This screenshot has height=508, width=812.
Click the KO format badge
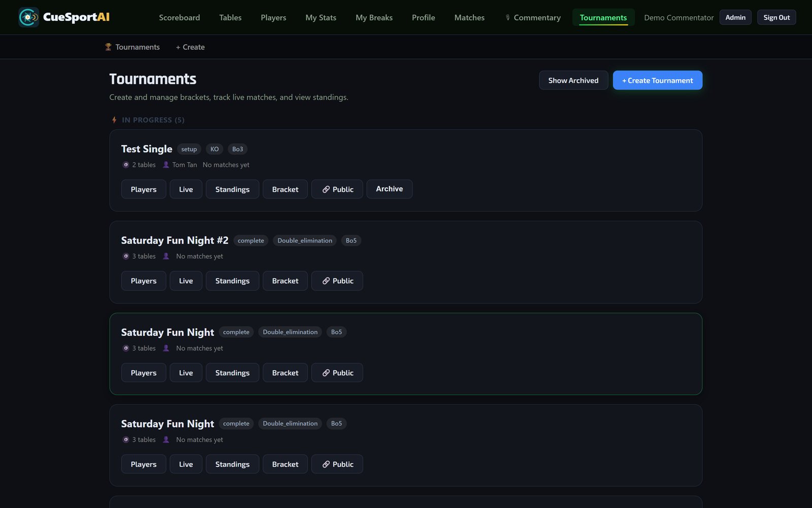[x=215, y=149]
